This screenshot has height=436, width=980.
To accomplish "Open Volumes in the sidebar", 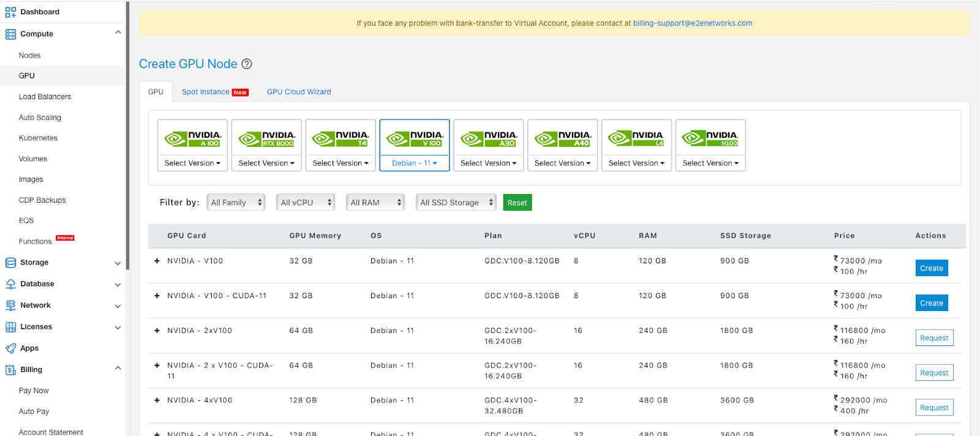I will 33,159.
